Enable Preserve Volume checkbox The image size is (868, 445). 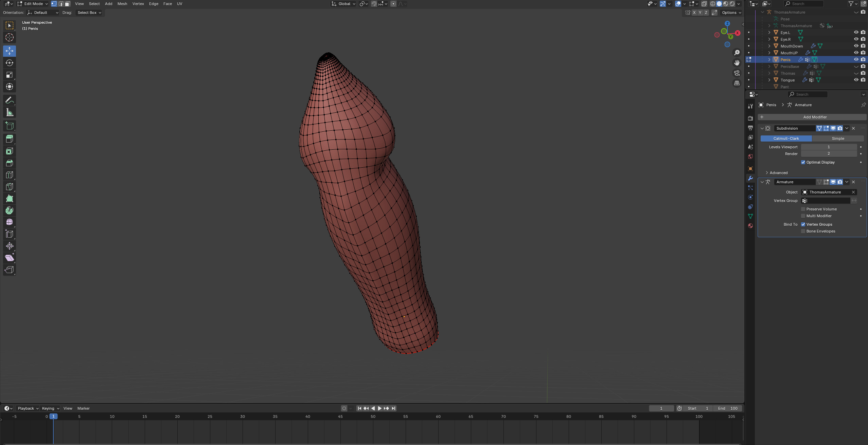point(803,209)
